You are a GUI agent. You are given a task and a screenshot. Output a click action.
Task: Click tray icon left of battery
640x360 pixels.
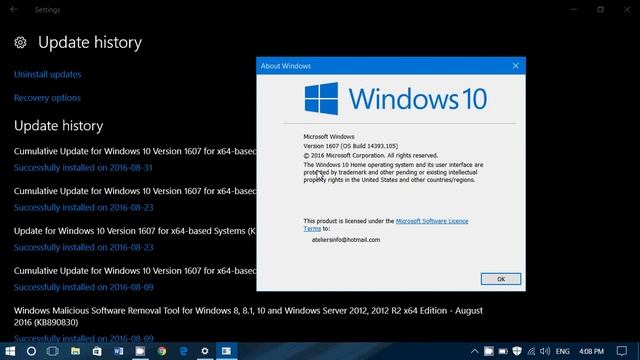tap(489, 351)
